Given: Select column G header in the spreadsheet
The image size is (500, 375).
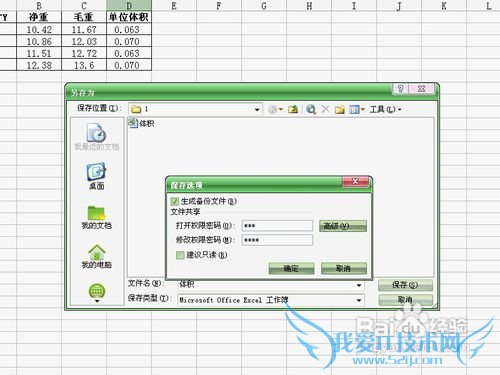Looking at the screenshot, I should (x=264, y=6).
